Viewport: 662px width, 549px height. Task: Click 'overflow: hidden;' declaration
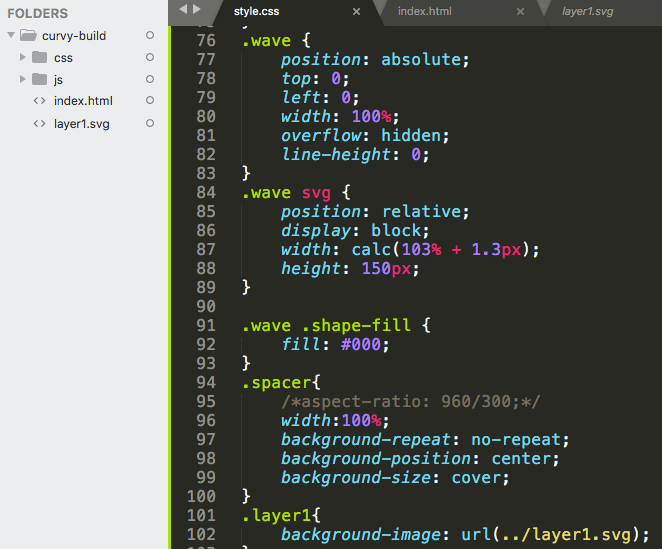coord(365,136)
